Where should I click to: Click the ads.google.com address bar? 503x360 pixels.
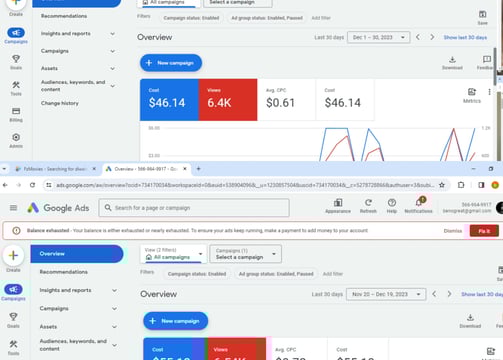[x=245, y=185]
